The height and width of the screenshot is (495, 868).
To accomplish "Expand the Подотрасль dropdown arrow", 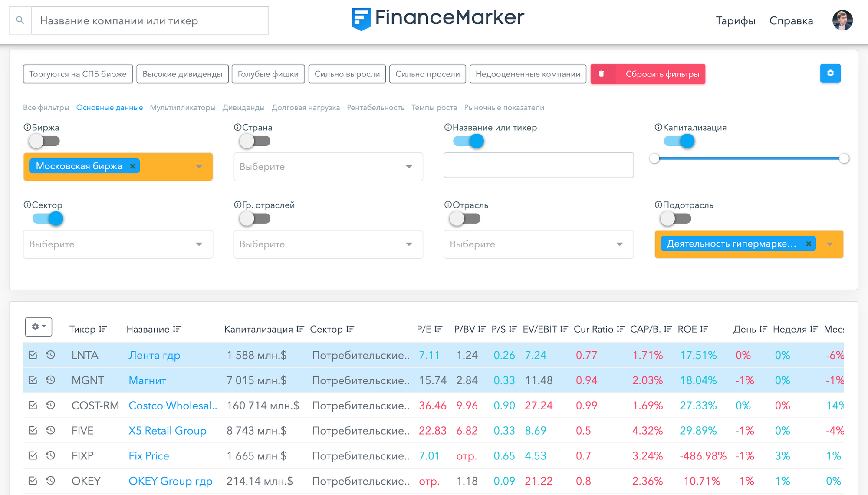I will pos(830,244).
